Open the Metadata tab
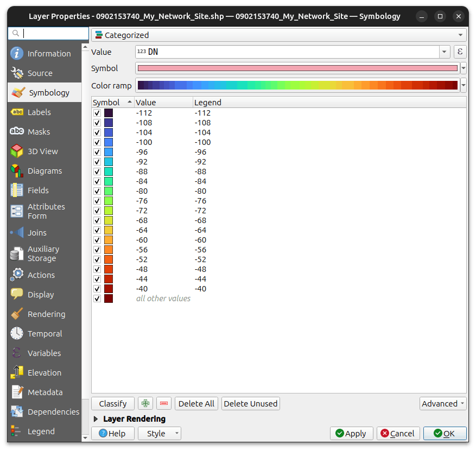The image size is (476, 451). point(45,392)
